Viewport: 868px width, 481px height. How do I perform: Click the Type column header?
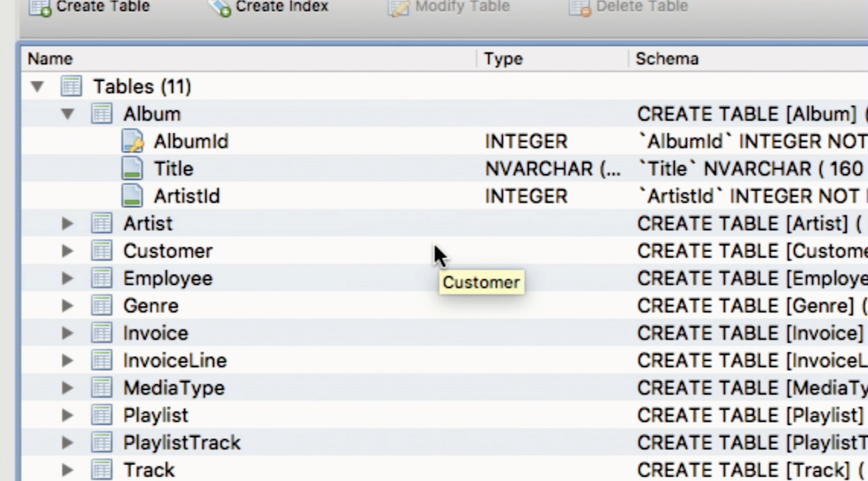(x=503, y=59)
